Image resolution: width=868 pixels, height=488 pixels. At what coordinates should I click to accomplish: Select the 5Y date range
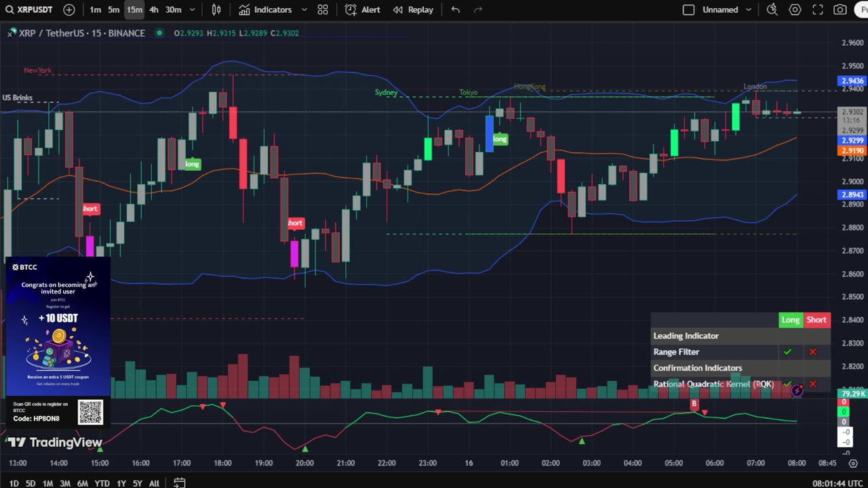click(x=138, y=483)
